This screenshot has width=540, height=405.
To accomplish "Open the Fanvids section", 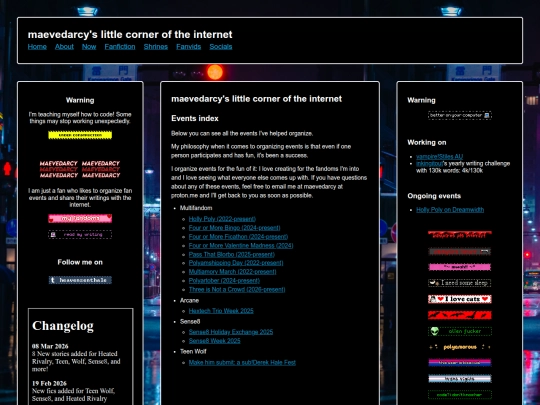I will [188, 46].
